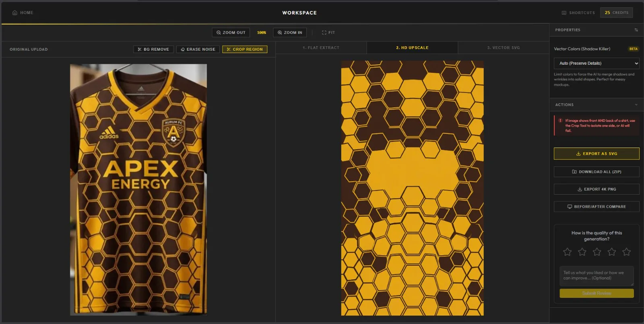Activate the BG Remove tool
This screenshot has height=324, width=644.
(x=153, y=49)
